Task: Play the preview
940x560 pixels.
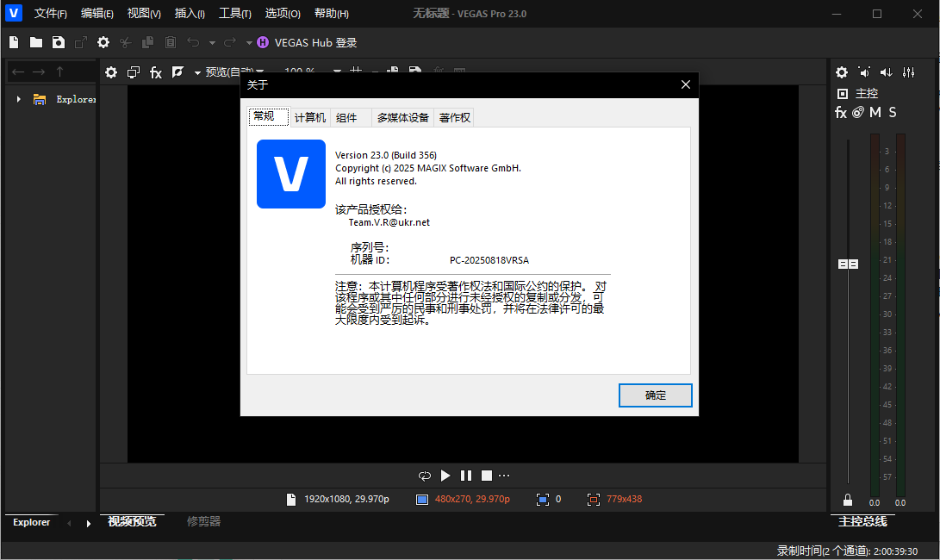Action: click(x=445, y=476)
